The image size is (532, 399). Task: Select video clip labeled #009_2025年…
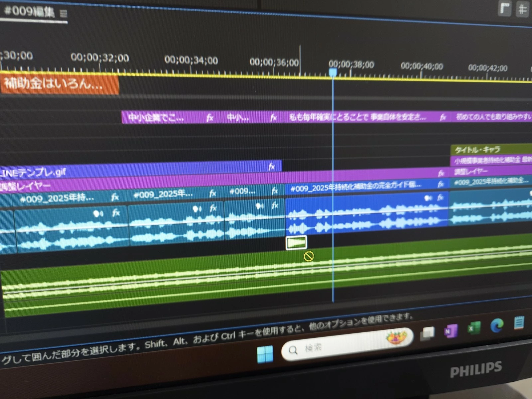click(x=176, y=195)
